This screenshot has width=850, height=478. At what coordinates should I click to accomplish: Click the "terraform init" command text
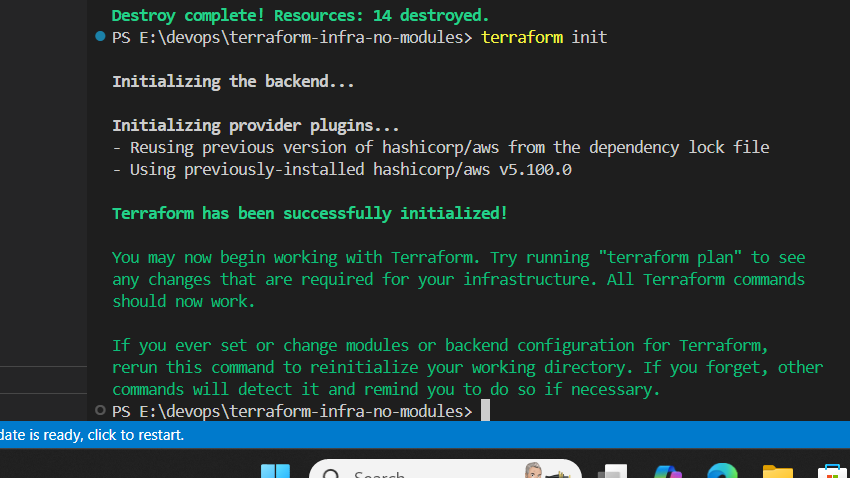point(543,38)
